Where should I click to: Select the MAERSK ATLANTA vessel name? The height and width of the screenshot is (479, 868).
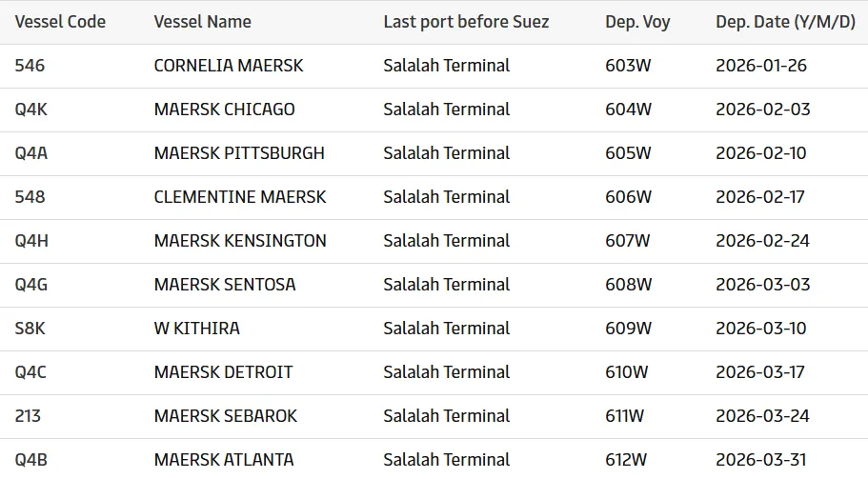(x=224, y=460)
